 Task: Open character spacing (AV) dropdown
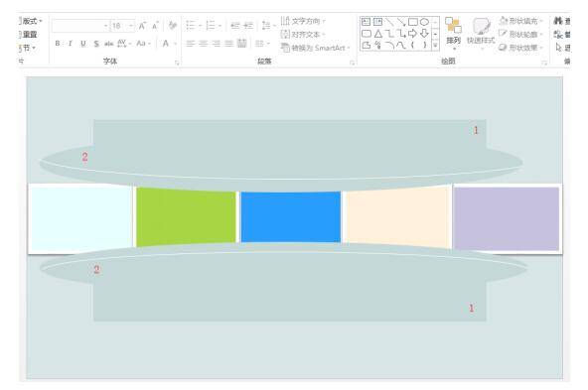[x=124, y=44]
